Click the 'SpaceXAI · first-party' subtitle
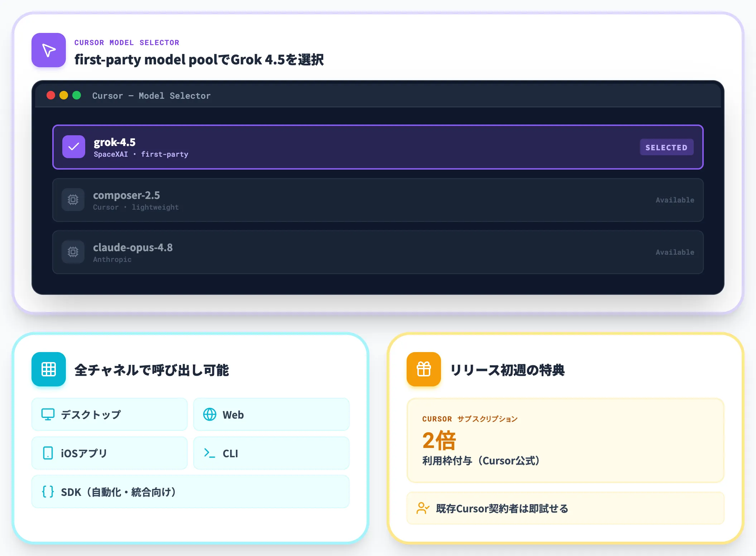The width and height of the screenshot is (756, 556). [x=141, y=154]
